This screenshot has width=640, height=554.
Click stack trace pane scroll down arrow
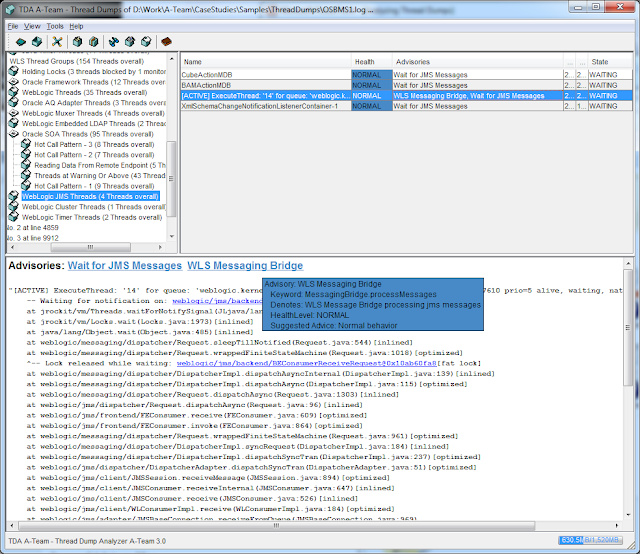628,514
